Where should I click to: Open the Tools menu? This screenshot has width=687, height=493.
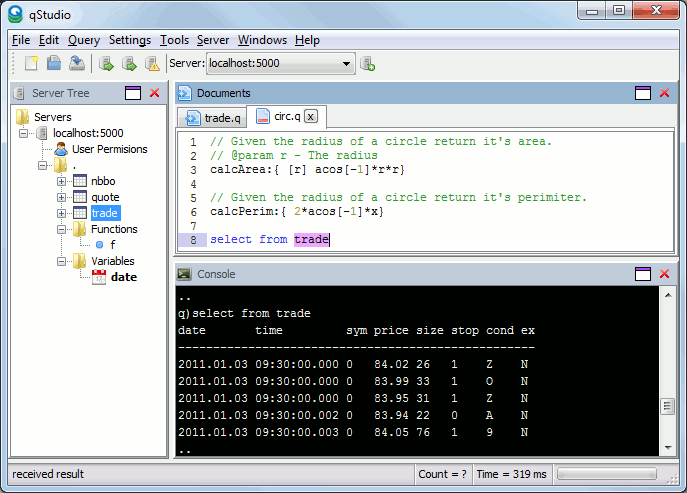(x=174, y=40)
